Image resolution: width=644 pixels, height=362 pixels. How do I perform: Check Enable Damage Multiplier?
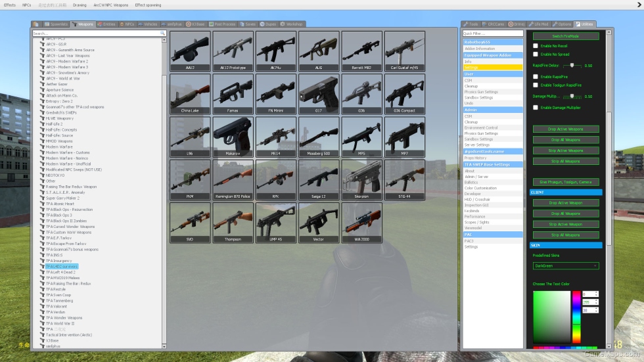point(535,107)
